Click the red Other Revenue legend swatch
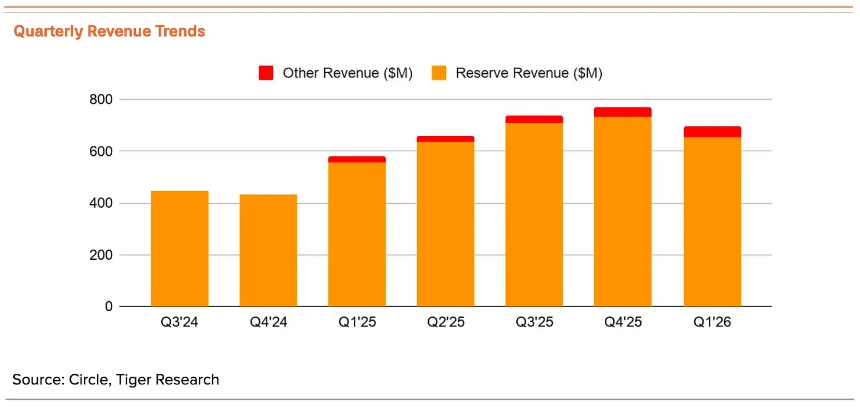Image resolution: width=860 pixels, height=408 pixels. click(265, 73)
